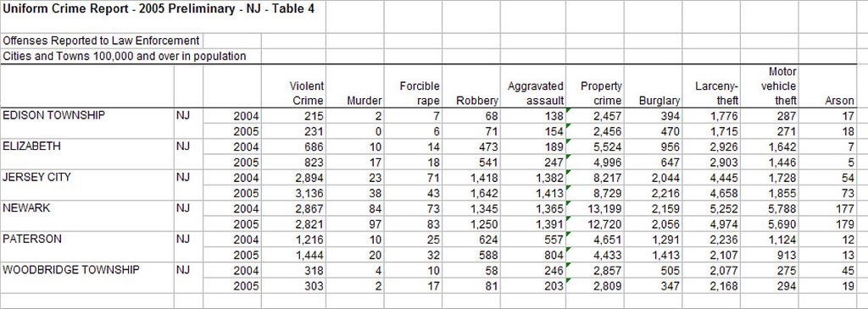This screenshot has height=309, width=868.
Task: Select the 'Arson' column header
Action: pos(840,101)
